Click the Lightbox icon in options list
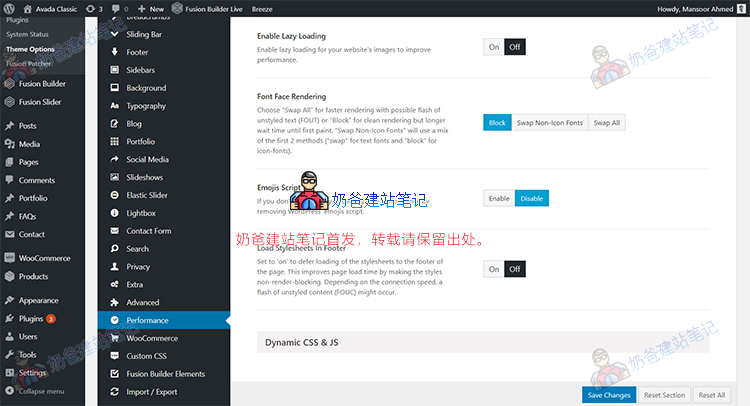 [114, 213]
